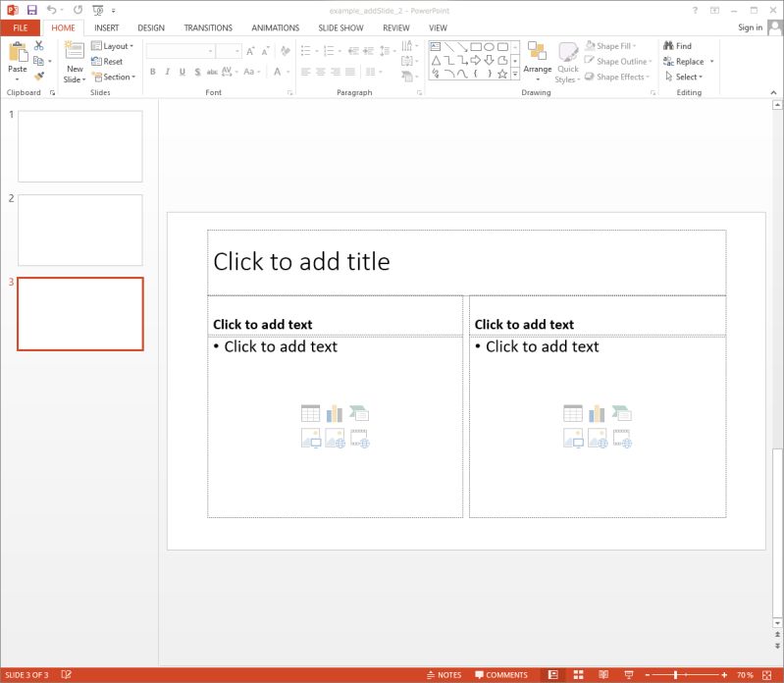
Task: Click the New Slide icon
Action: pyautogui.click(x=75, y=51)
